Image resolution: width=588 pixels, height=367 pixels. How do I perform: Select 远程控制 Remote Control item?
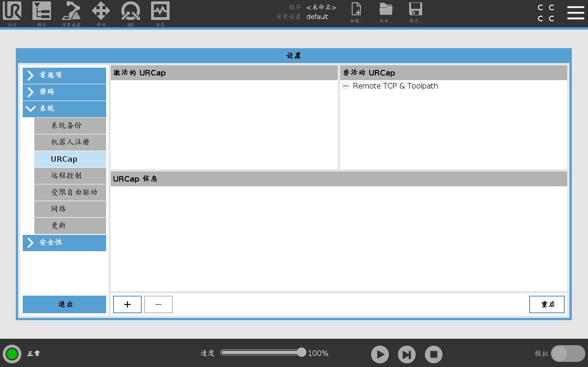(x=70, y=176)
